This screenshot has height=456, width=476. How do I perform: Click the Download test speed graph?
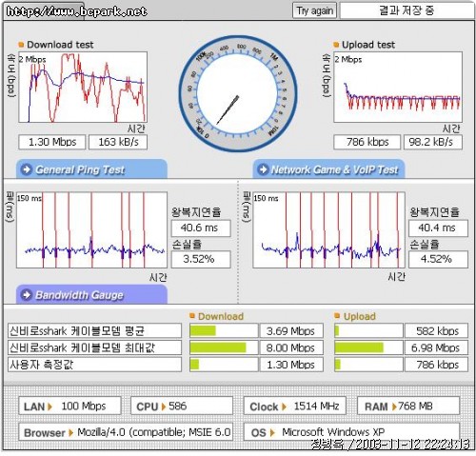(x=83, y=88)
